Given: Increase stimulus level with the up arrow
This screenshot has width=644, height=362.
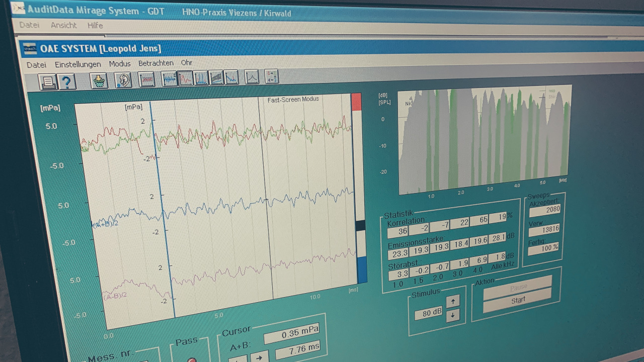Looking at the screenshot, I should click(x=453, y=301).
